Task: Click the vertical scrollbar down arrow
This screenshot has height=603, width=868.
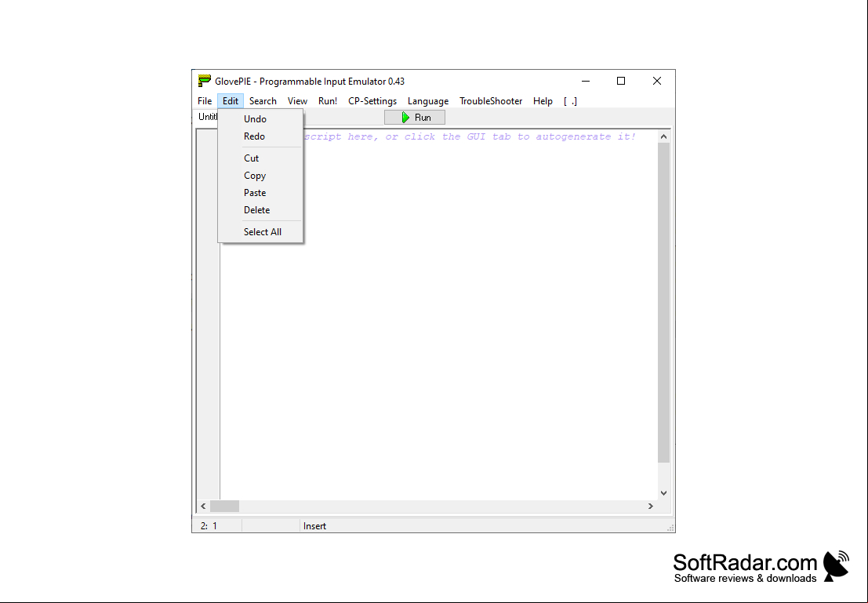Action: tap(663, 493)
